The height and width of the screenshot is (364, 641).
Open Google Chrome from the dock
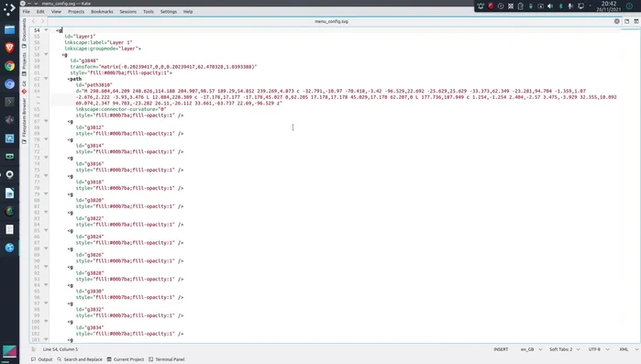pyautogui.click(x=9, y=66)
